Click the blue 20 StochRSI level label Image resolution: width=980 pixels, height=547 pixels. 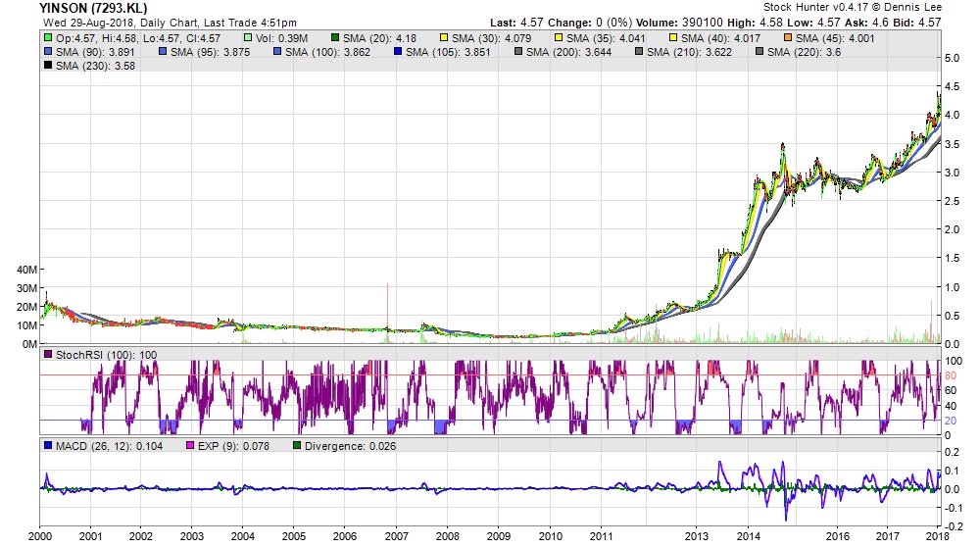point(950,421)
